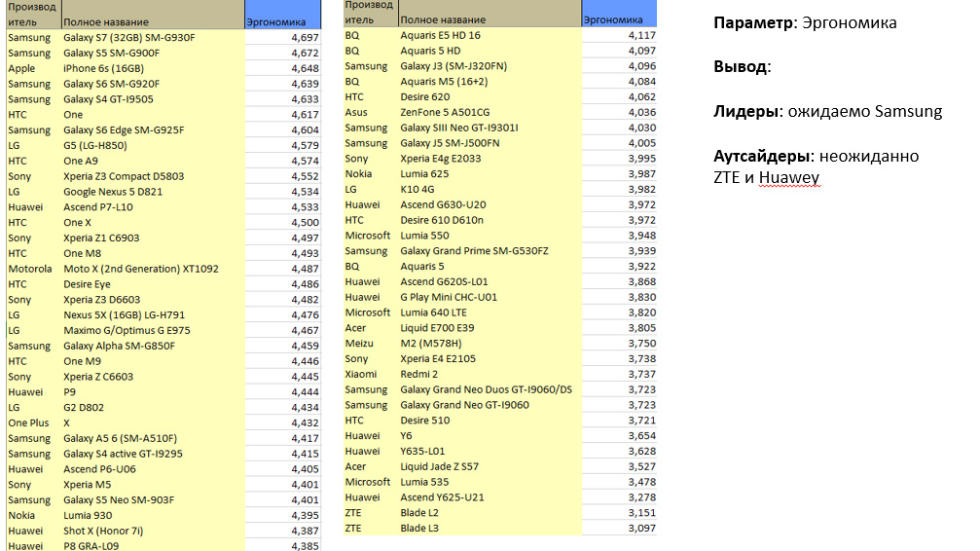Image resolution: width=980 pixels, height=551 pixels.
Task: Select the Лидеры: ожидаемо Samsung line
Action: [827, 111]
